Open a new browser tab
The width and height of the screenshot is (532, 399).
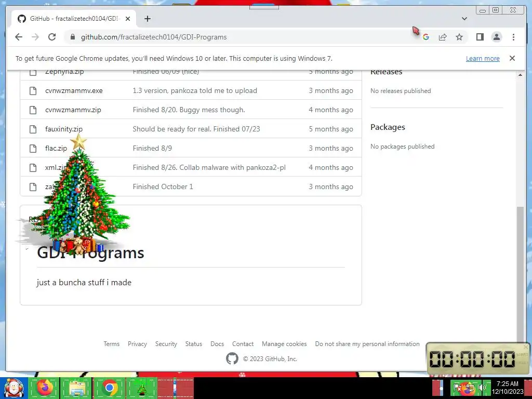(147, 19)
